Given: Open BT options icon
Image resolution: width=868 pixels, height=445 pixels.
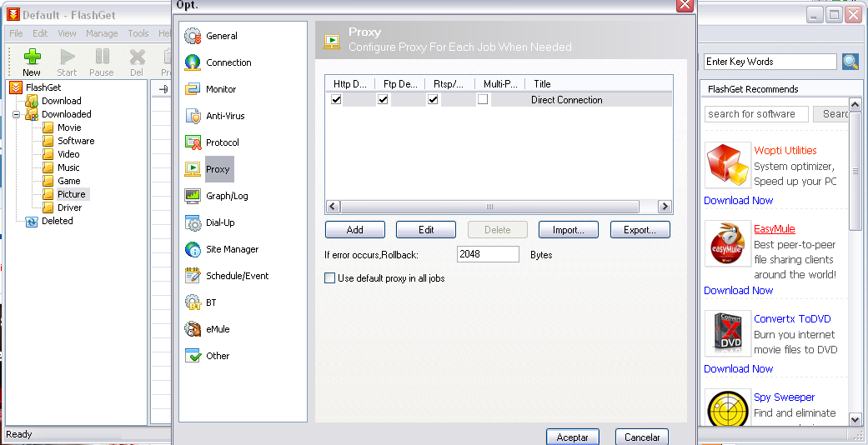Looking at the screenshot, I should (x=193, y=302).
